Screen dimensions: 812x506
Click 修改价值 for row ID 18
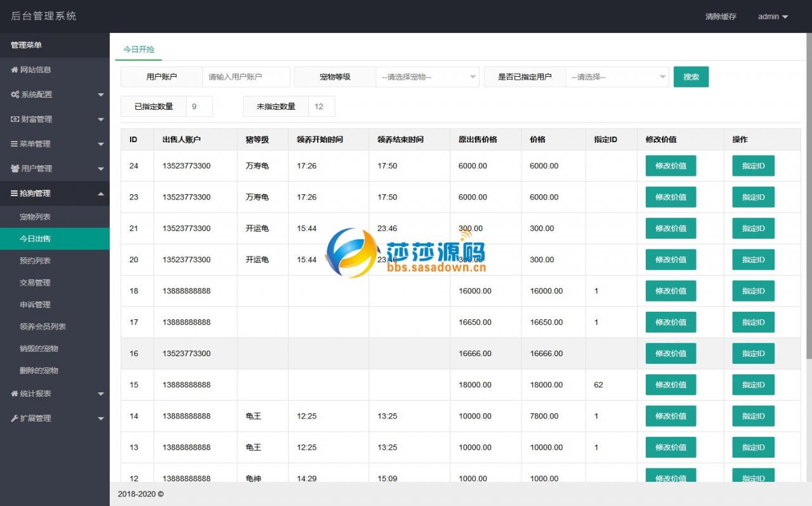(x=671, y=291)
